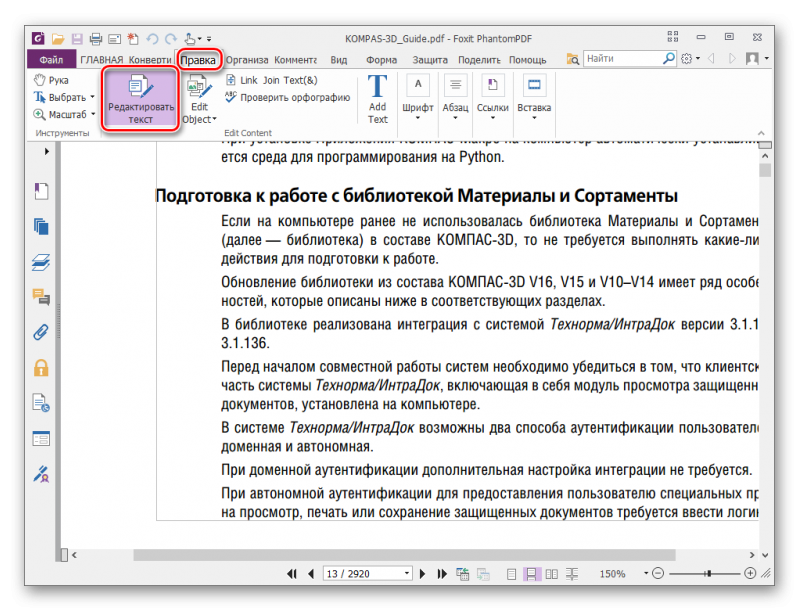
Task: Go to the next page
Action: pyautogui.click(x=422, y=574)
